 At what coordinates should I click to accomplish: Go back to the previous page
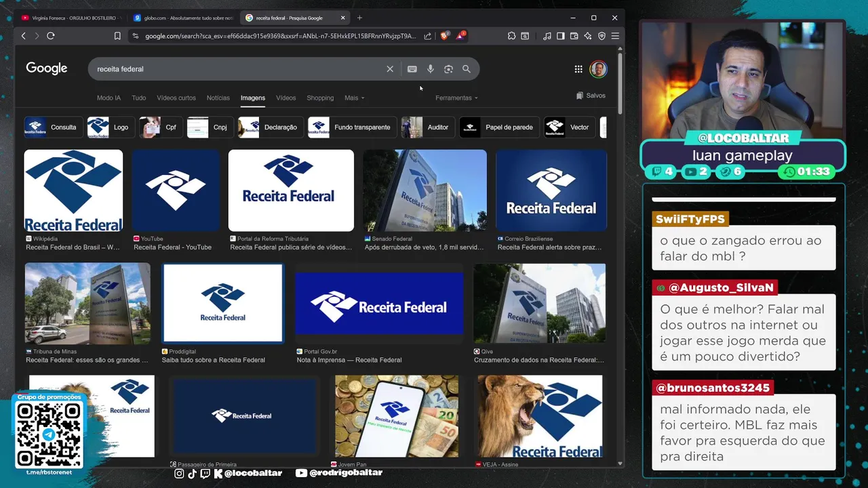pyautogui.click(x=24, y=36)
